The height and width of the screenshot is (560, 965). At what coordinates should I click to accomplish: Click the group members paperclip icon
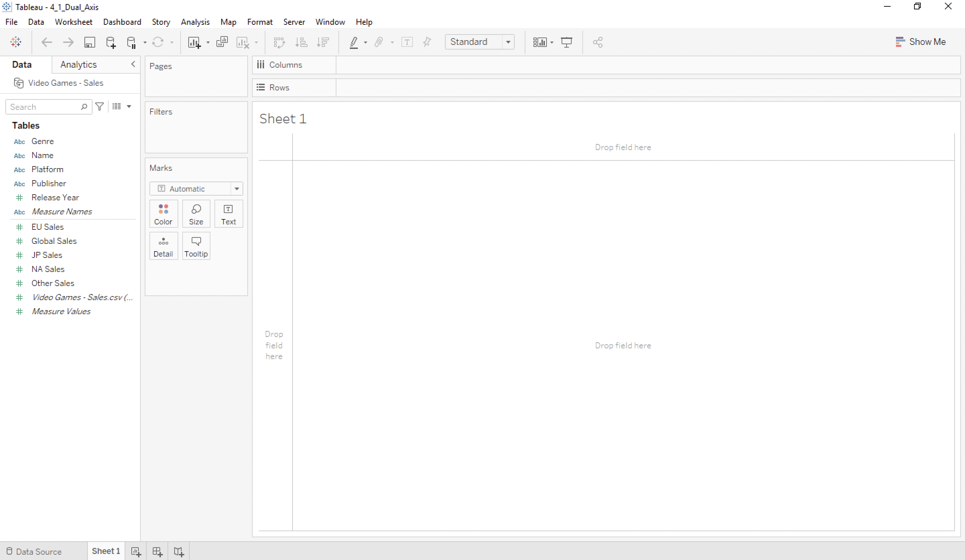tap(379, 42)
